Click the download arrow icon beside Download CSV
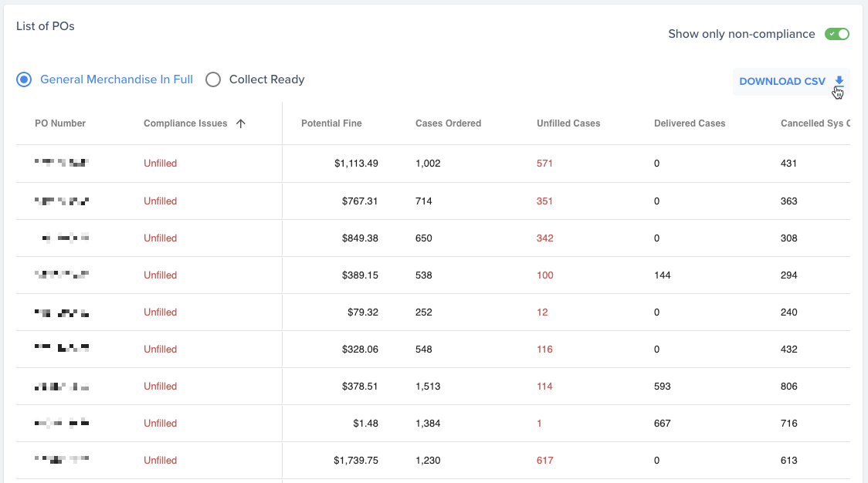 (x=839, y=81)
